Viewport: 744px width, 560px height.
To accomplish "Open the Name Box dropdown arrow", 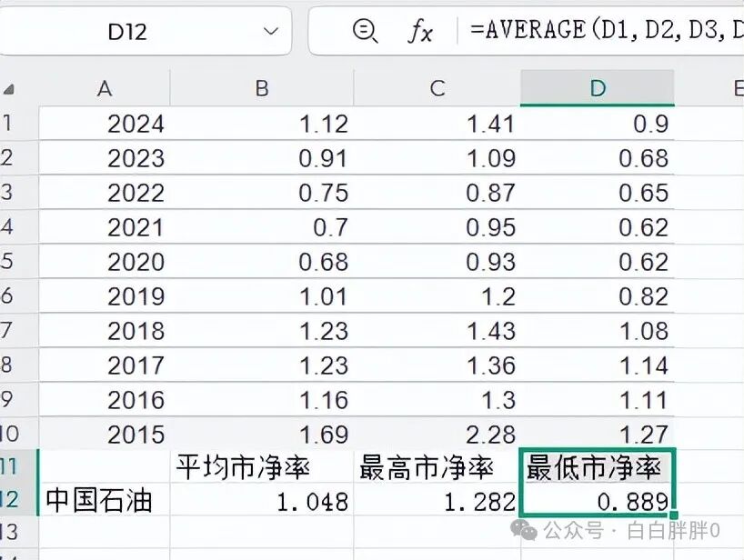I will (x=271, y=32).
